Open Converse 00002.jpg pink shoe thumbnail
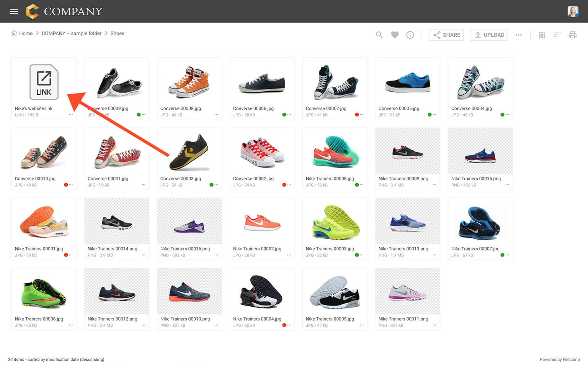This screenshot has height=368, width=588. pyautogui.click(x=262, y=151)
